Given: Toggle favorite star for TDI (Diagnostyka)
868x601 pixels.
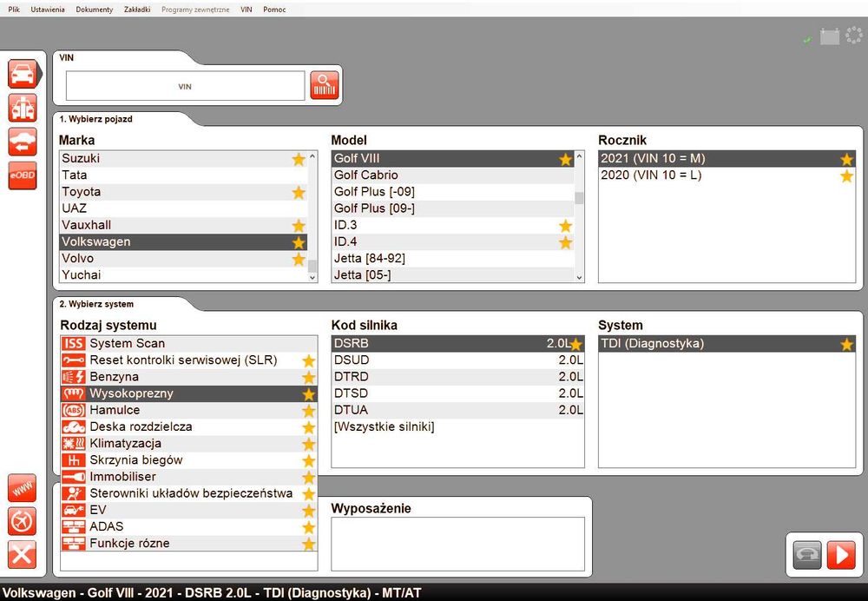Looking at the screenshot, I should click(x=846, y=345).
